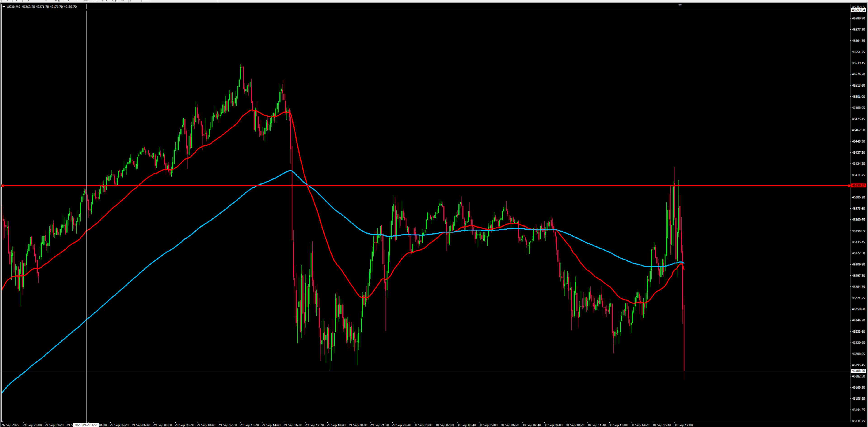868x427 pixels.
Task: Click the gray chart shift triangle marker
Action: click(680, 5)
